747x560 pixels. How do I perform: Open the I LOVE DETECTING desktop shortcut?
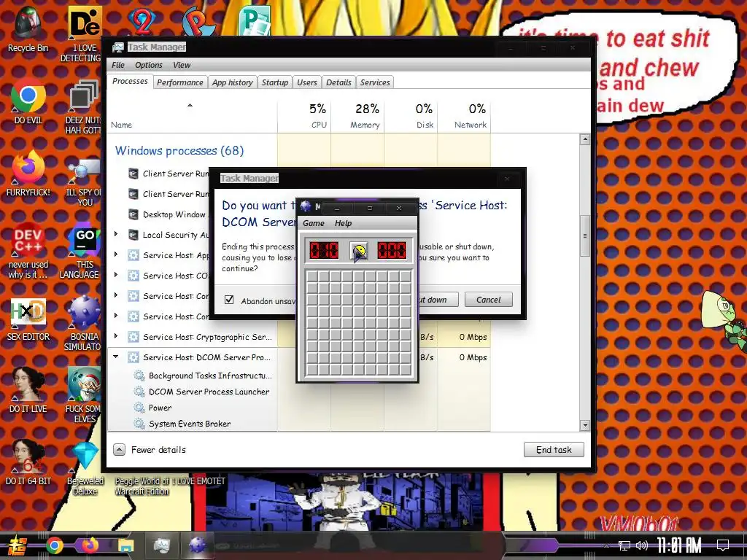pyautogui.click(x=84, y=34)
